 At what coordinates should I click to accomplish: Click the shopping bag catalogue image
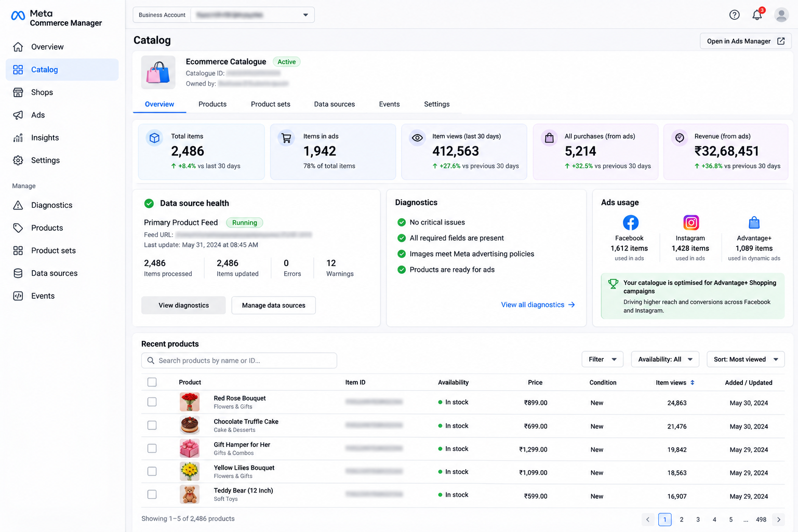tap(158, 72)
